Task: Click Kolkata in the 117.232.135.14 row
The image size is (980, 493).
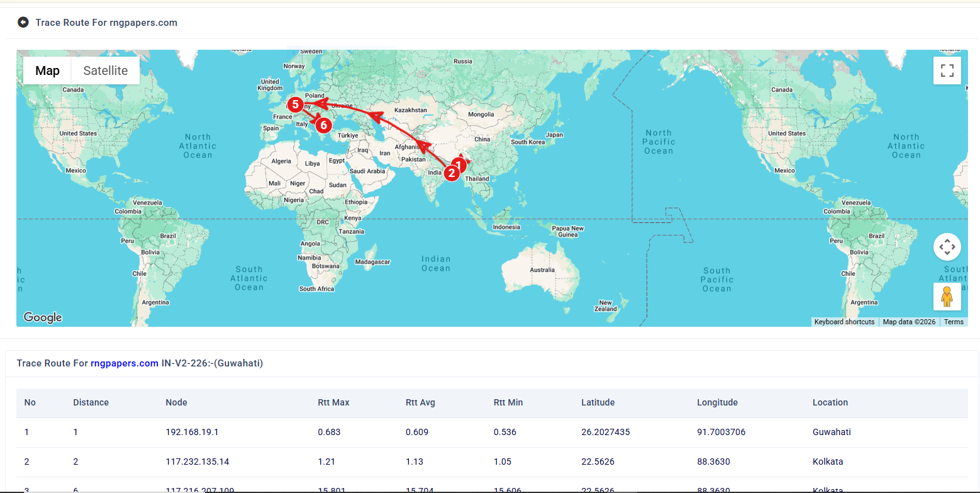Action: click(828, 462)
